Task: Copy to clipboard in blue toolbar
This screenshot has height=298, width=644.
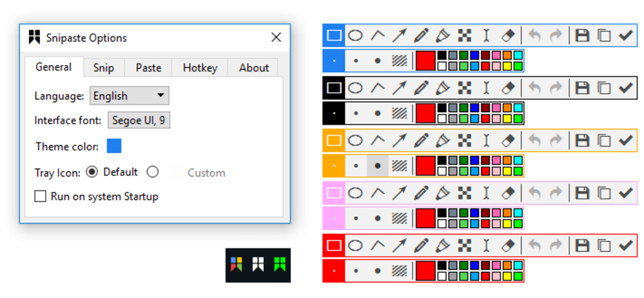Action: pyautogui.click(x=603, y=35)
